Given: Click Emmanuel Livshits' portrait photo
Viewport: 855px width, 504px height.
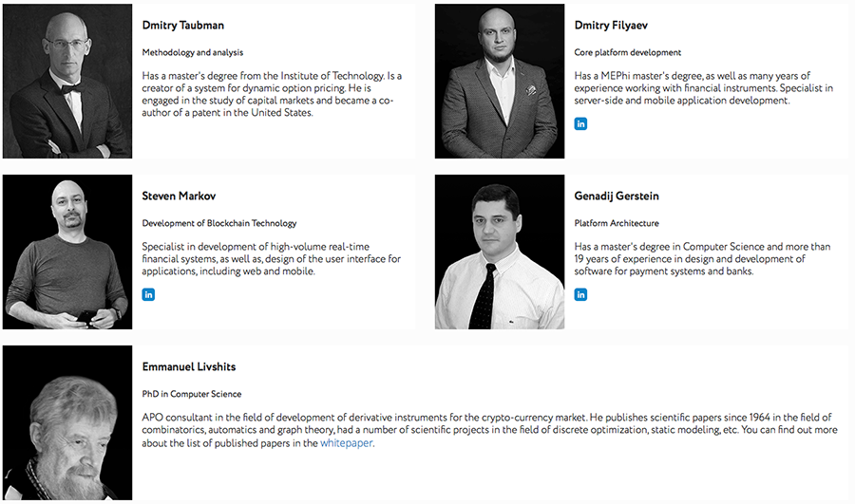Looking at the screenshot, I should tap(67, 422).
